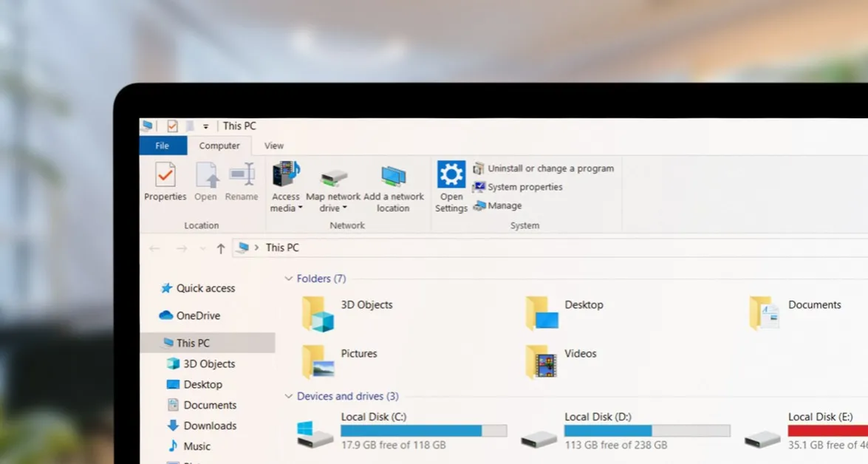The image size is (868, 464).
Task: Open Desktop in the navigation pane
Action: coord(194,384)
